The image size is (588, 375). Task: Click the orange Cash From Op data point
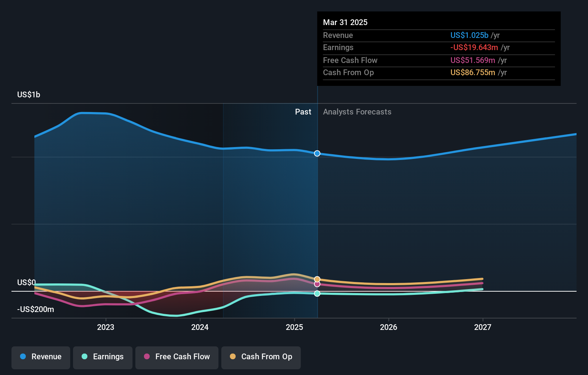317,279
